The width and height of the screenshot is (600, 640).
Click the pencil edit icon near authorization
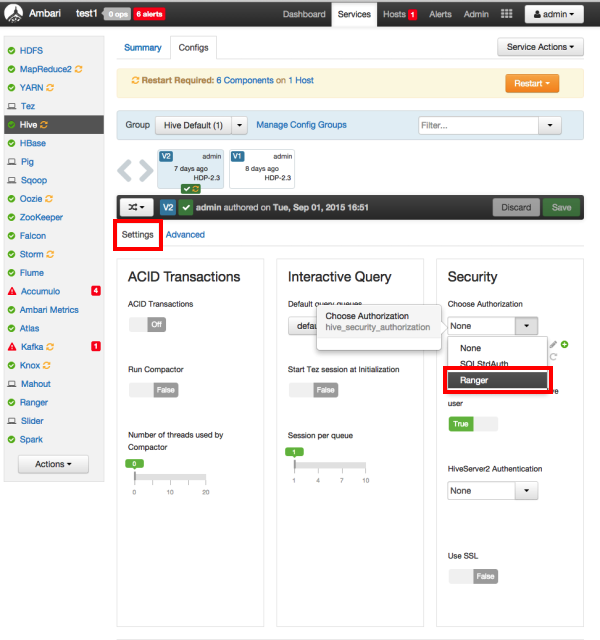[553, 344]
